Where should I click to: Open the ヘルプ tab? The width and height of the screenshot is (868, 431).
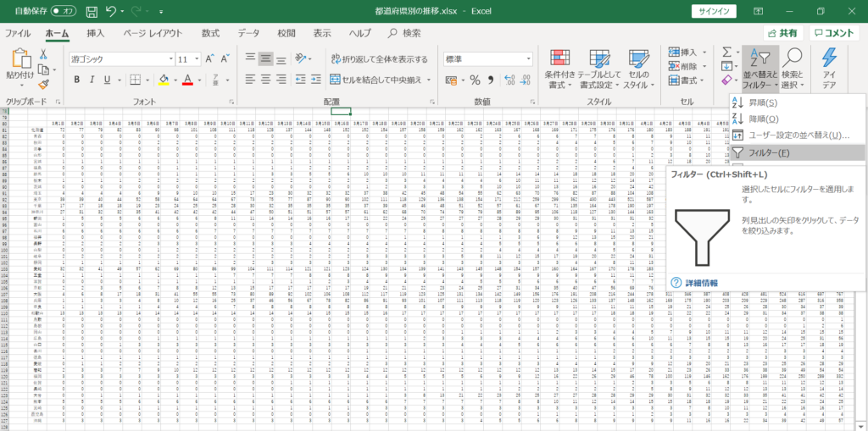[x=359, y=33]
